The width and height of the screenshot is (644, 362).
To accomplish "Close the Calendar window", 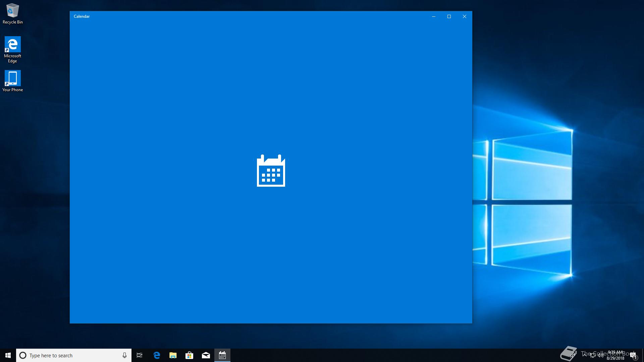I will pos(465,16).
